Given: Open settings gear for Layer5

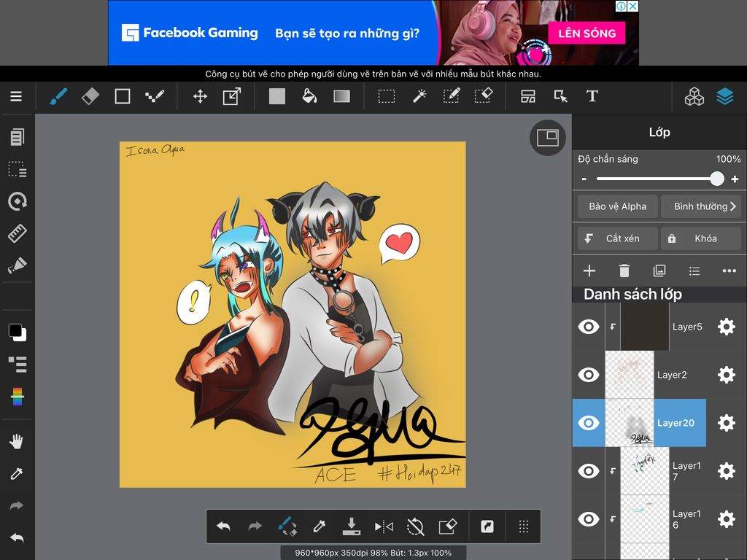Looking at the screenshot, I should coord(726,327).
